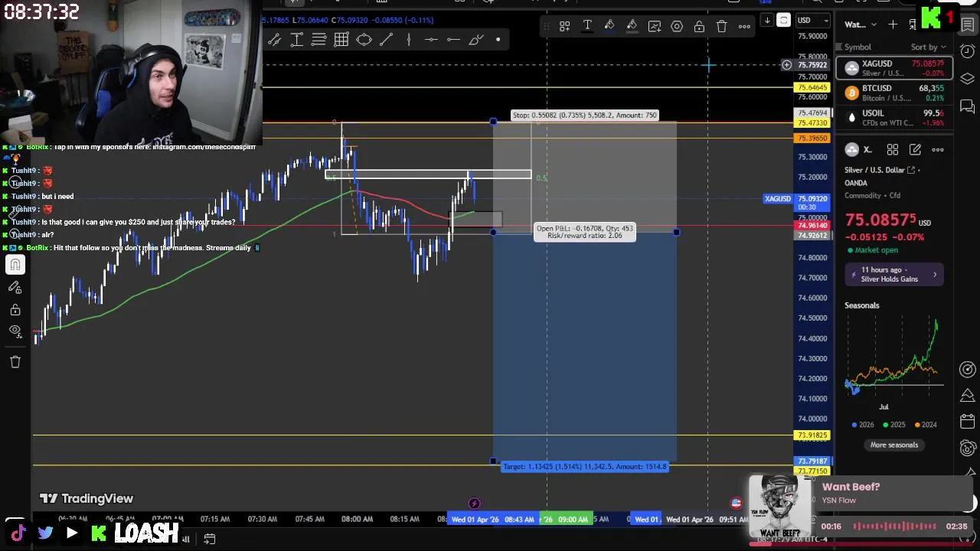Image resolution: width=980 pixels, height=551 pixels.
Task: Open the Silver Holds Gains news item
Action: (x=894, y=274)
